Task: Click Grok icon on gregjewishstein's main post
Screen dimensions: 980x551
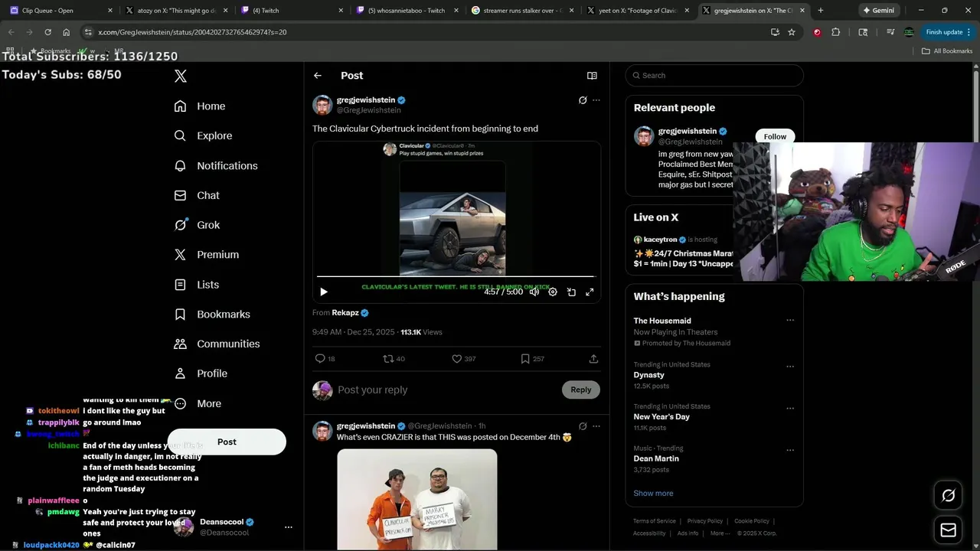Action: 583,100
